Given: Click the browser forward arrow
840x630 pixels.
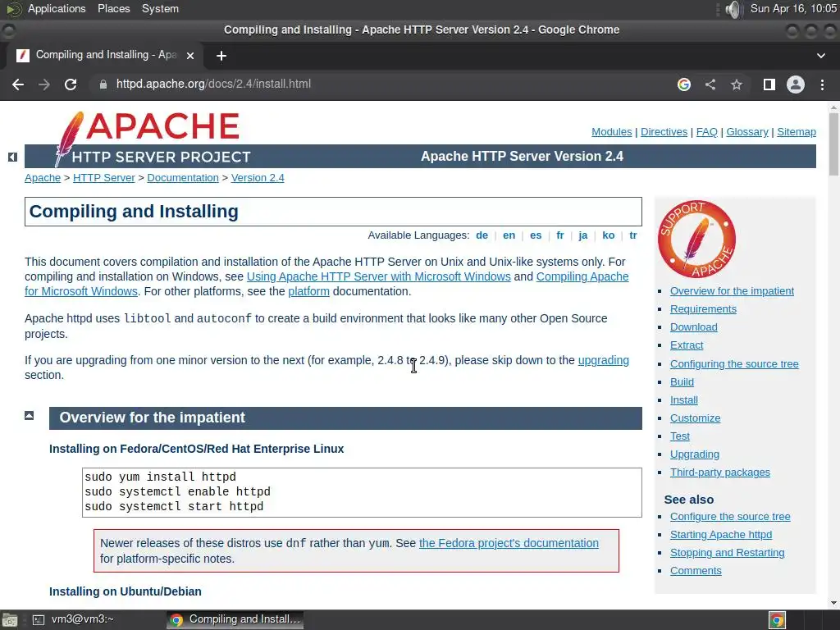Looking at the screenshot, I should [x=44, y=84].
